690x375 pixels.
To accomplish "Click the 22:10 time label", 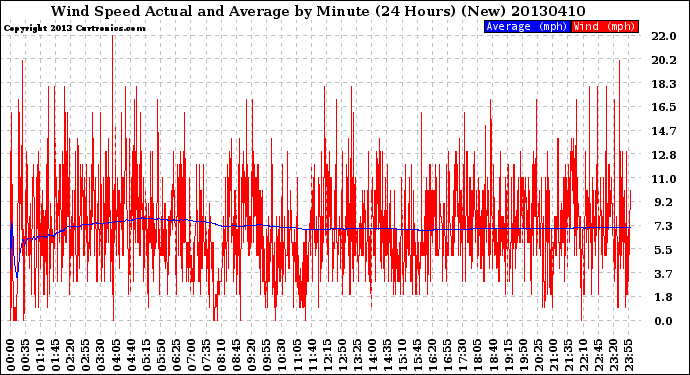I will 583,355.
